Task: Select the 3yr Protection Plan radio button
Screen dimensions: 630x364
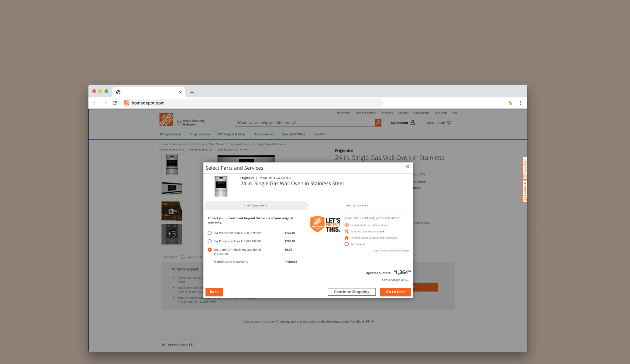Action: tap(209, 233)
